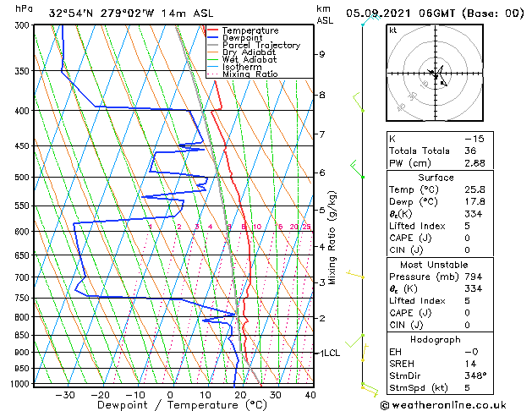Click the red Temperature legend line sample
Screen dimensions: 532x411
[x=213, y=30]
